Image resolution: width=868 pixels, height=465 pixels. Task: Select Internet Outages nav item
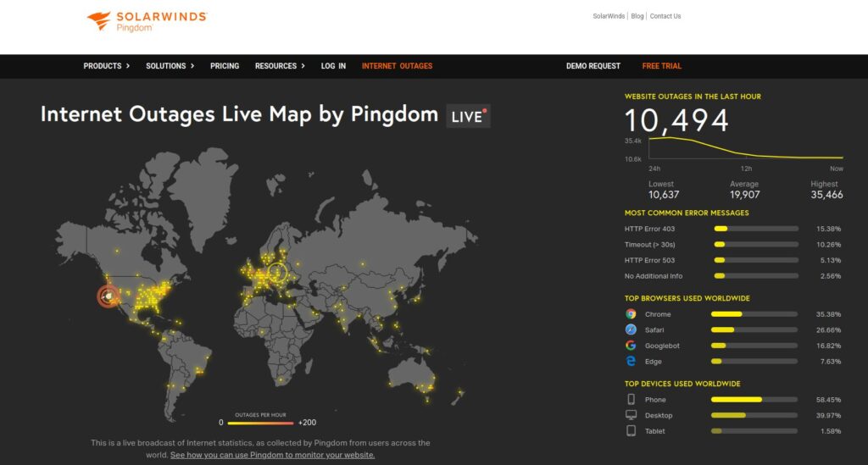point(397,66)
